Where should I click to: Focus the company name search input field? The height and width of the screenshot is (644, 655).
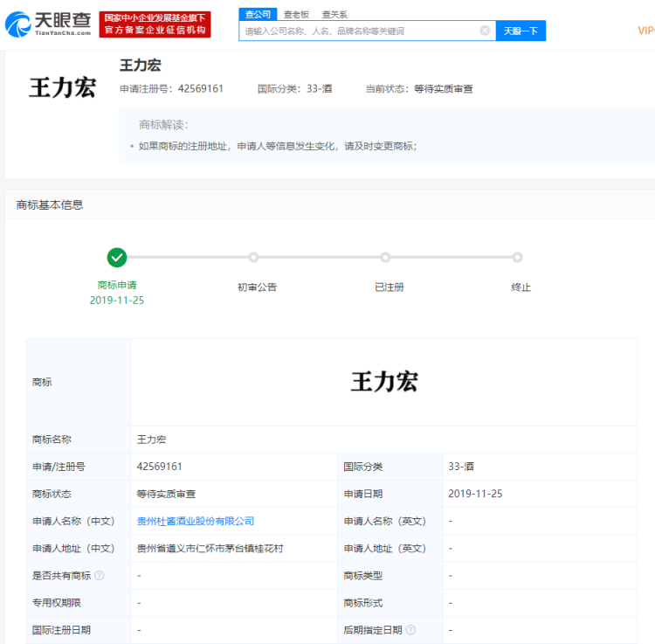coord(358,31)
